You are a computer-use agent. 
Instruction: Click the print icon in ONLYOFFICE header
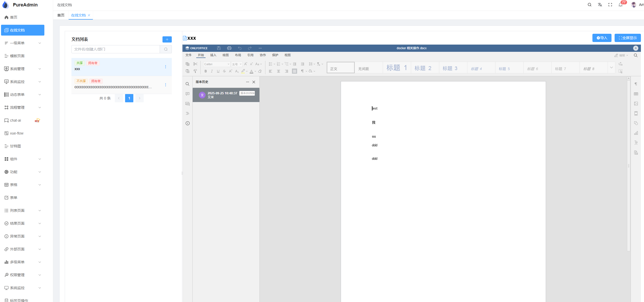coord(229,48)
